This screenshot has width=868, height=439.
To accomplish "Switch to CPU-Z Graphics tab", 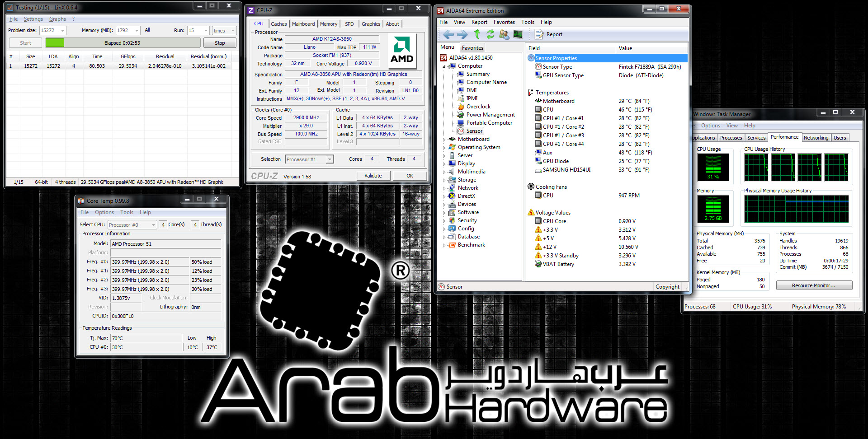I will (371, 24).
